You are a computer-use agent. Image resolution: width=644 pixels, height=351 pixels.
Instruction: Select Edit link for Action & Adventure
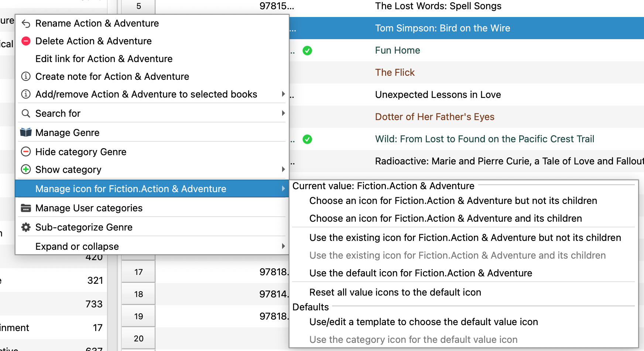point(104,59)
